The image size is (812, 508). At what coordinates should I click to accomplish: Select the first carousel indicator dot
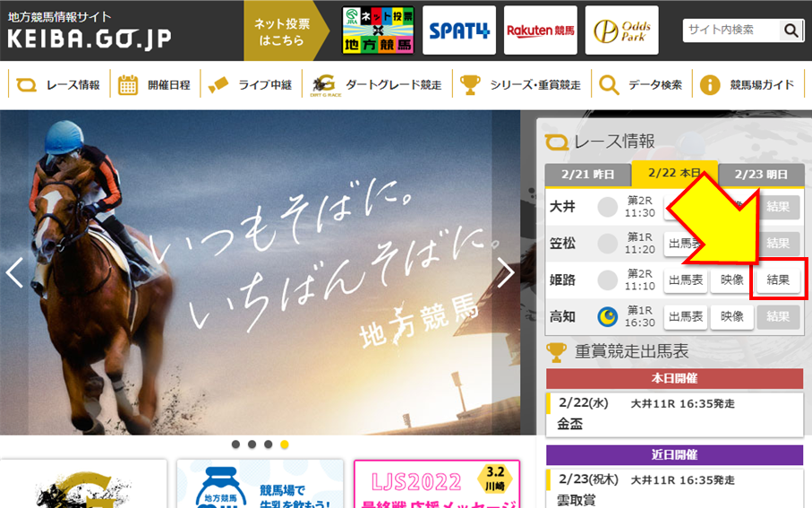(x=235, y=444)
